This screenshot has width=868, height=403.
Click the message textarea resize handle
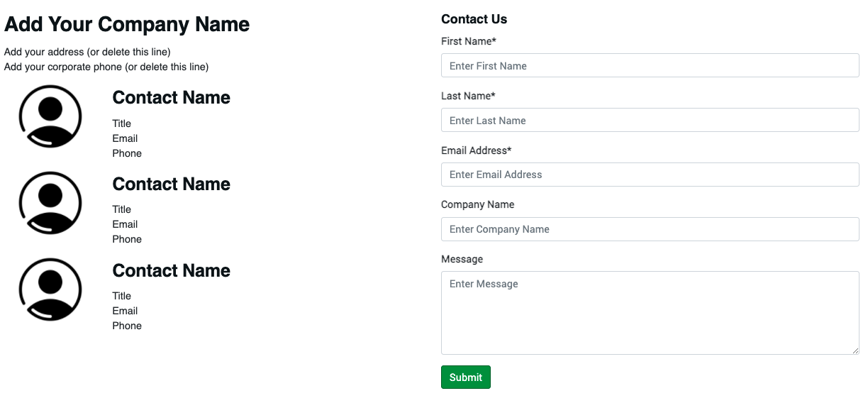point(855,350)
